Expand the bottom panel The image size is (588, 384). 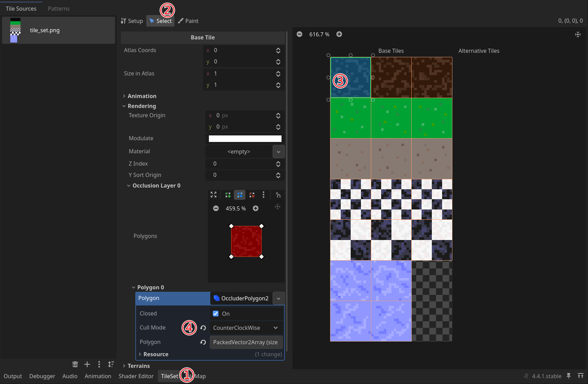pos(580,376)
